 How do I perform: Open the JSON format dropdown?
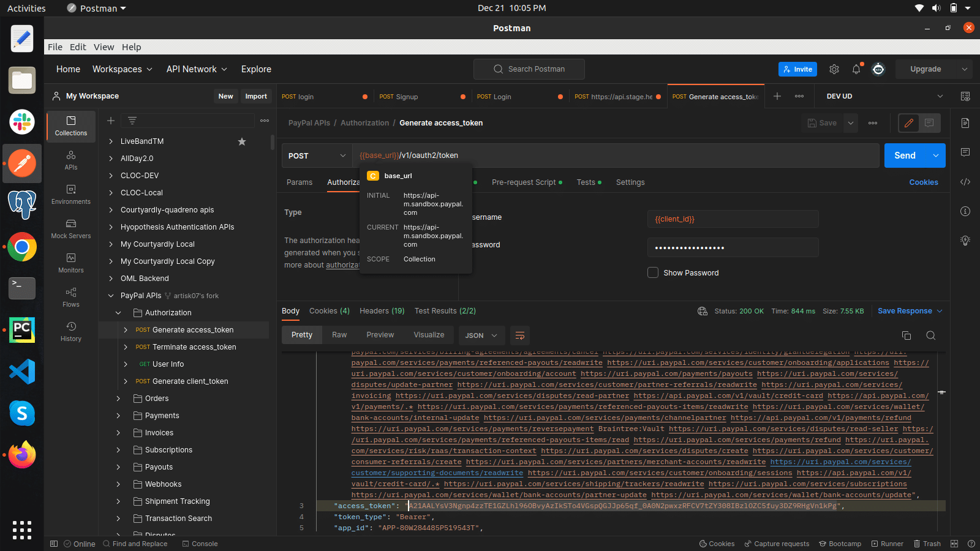click(481, 335)
